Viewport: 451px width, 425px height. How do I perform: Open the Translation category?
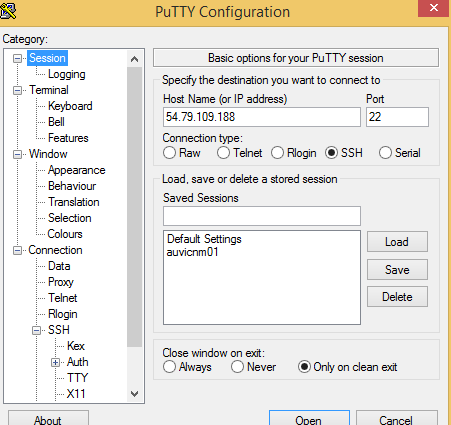tap(73, 202)
